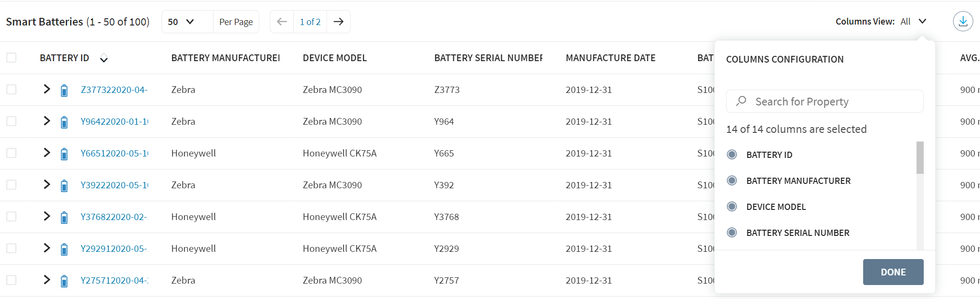This screenshot has width=980, height=299.
Task: Click the previous page left arrow
Action: click(x=281, y=22)
